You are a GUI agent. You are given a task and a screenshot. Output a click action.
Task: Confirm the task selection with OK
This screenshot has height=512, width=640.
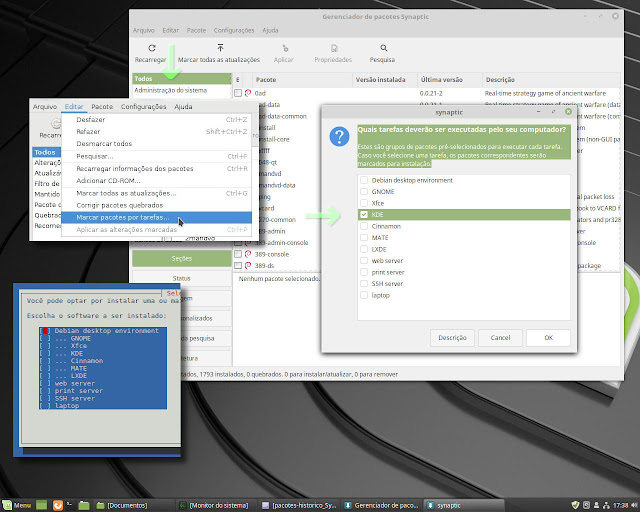click(548, 338)
